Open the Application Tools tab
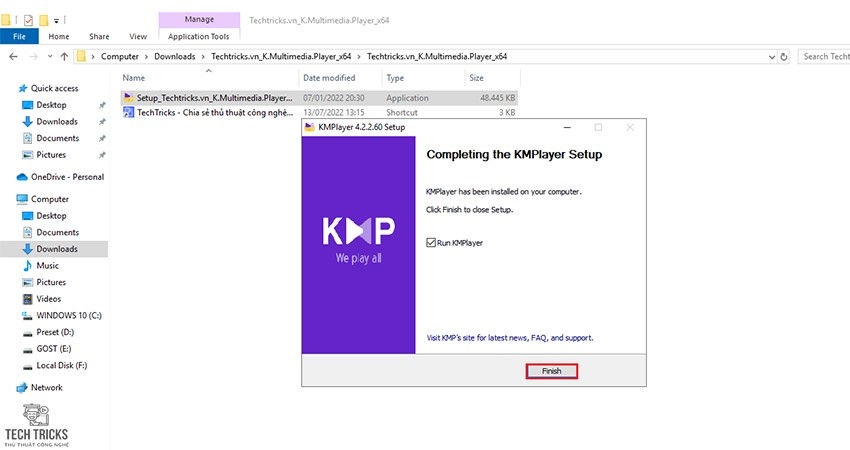The width and height of the screenshot is (850, 450). (198, 36)
